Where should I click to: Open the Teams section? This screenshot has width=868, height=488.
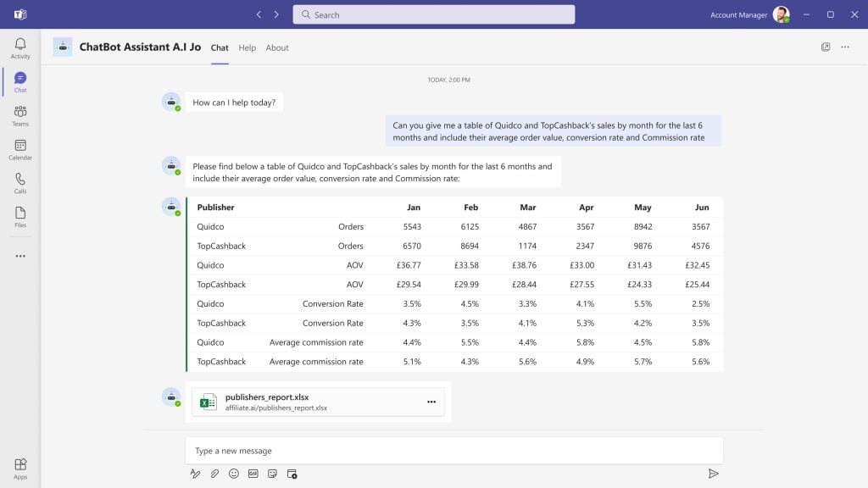point(20,115)
